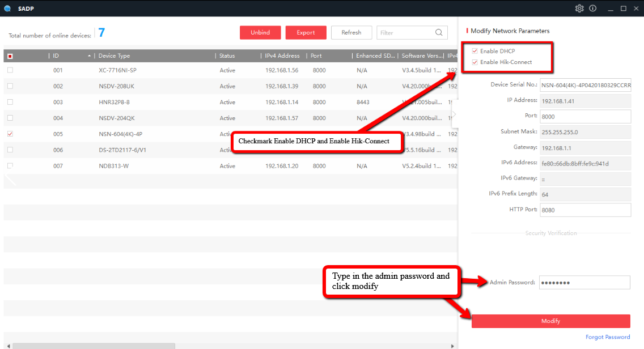Click the 8443 Enhanced SDK port value
The image size is (644, 349).
(363, 102)
